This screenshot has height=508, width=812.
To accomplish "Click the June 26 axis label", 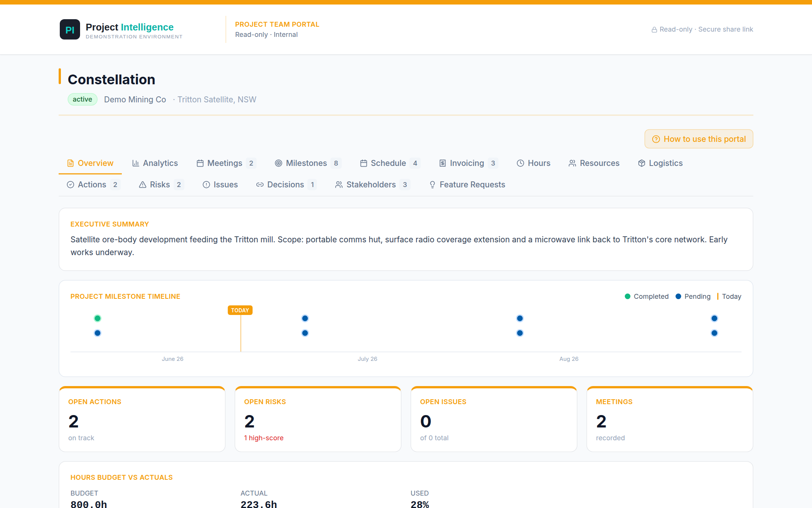I will (x=173, y=359).
